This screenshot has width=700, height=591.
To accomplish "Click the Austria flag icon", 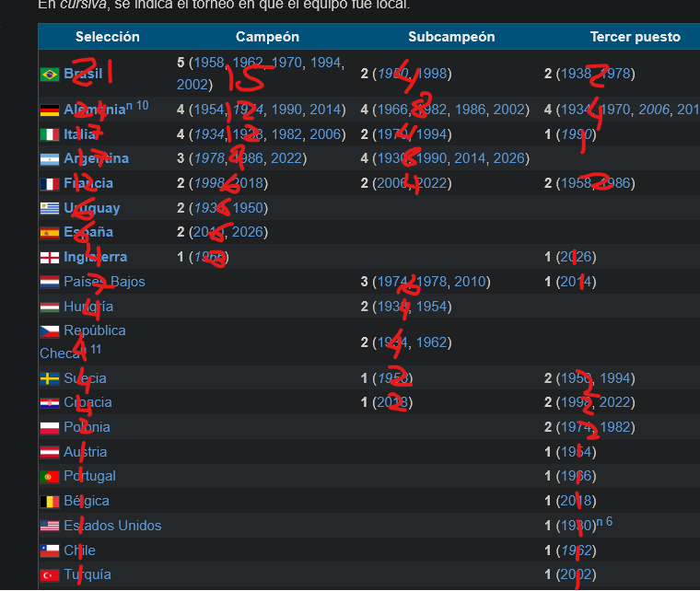I will [x=50, y=452].
